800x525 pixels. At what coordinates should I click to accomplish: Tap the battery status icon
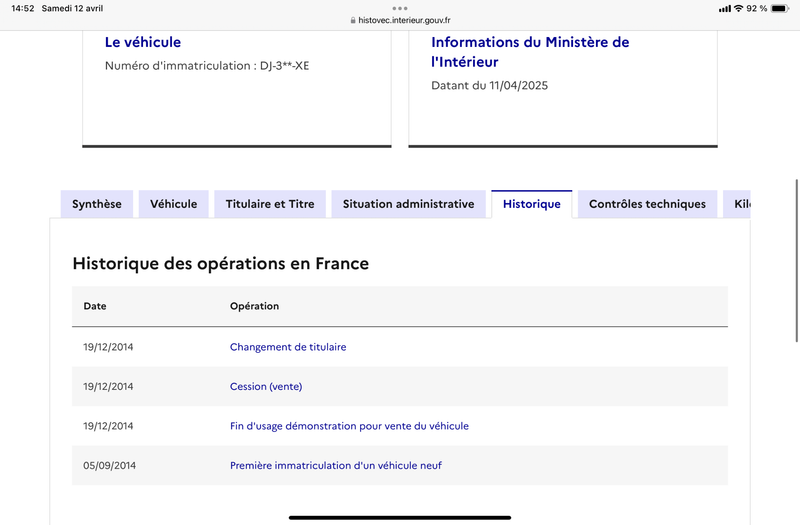click(x=780, y=8)
